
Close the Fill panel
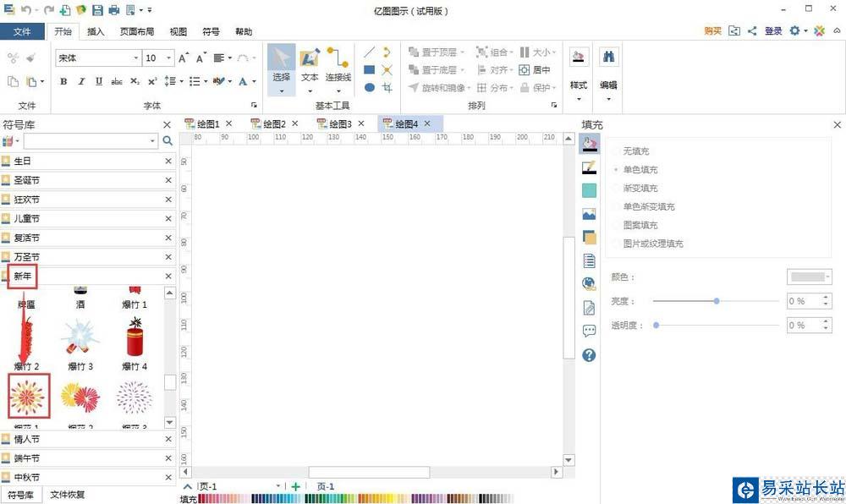tap(837, 124)
